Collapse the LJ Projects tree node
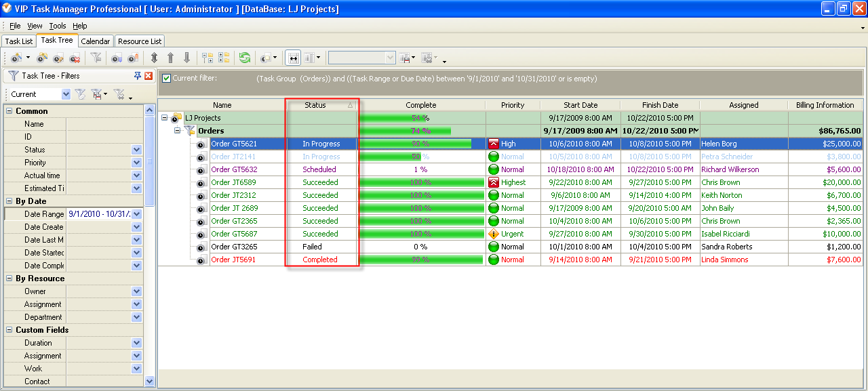The width and height of the screenshot is (868, 391). (164, 118)
